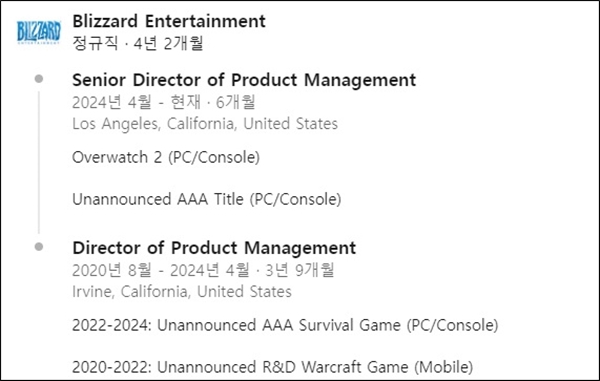Click the Senior Director timeline bullet
600x381 pixels.
39,79
